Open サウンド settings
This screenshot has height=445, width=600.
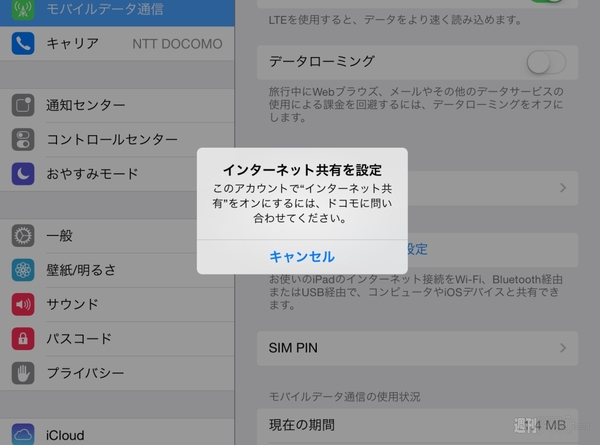117,305
